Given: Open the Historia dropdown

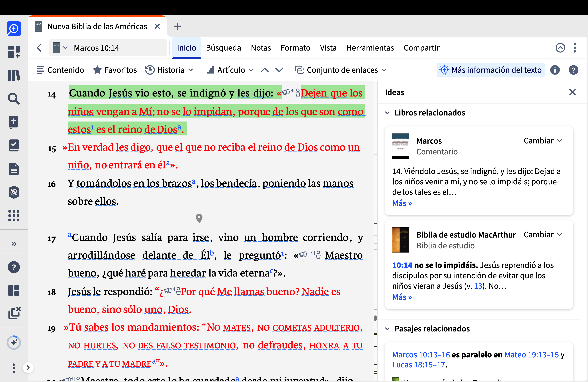Looking at the screenshot, I should coord(169,70).
